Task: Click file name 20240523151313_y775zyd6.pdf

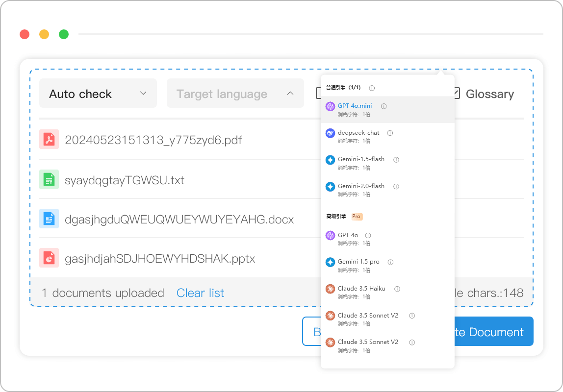Action: coord(154,140)
